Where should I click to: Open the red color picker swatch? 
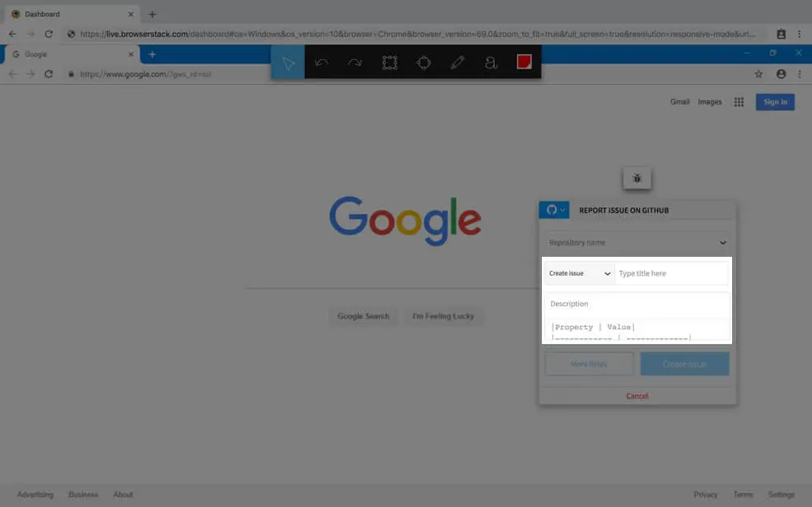point(524,62)
